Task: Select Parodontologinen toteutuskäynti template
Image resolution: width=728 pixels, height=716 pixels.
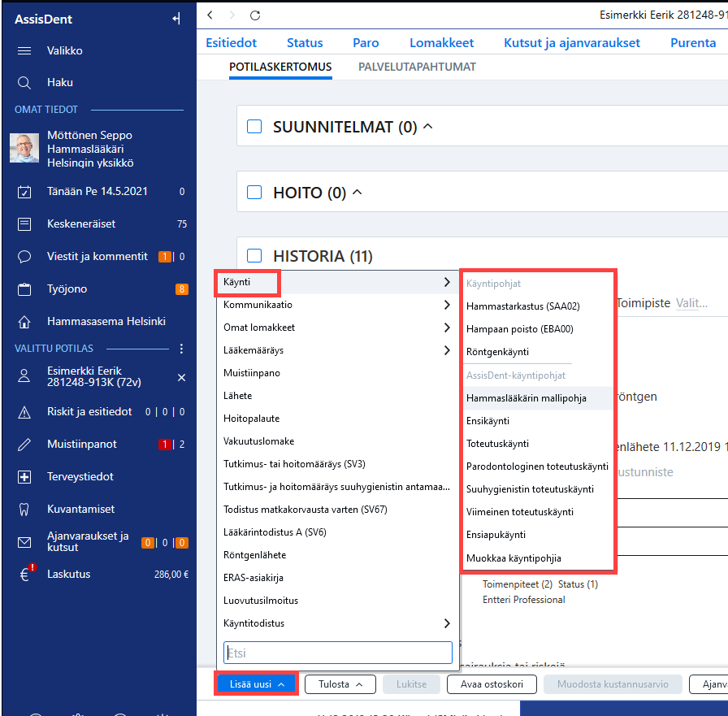Action: [538, 466]
